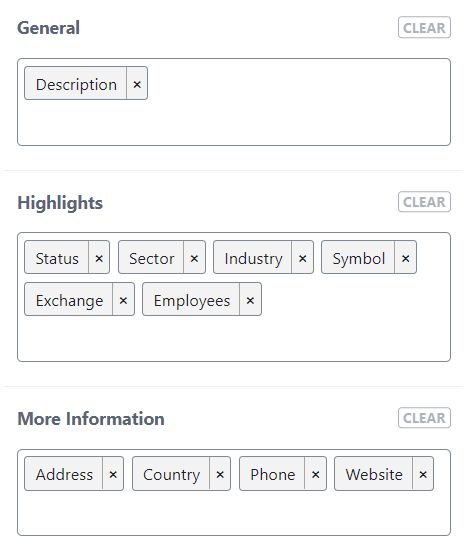Clear the General section

tap(424, 27)
